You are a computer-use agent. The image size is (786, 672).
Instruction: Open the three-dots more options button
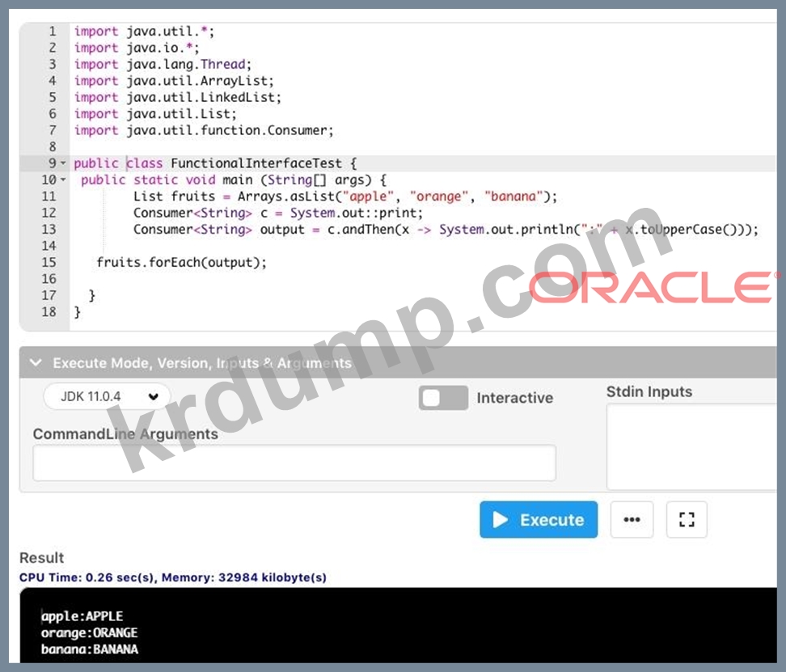point(632,520)
